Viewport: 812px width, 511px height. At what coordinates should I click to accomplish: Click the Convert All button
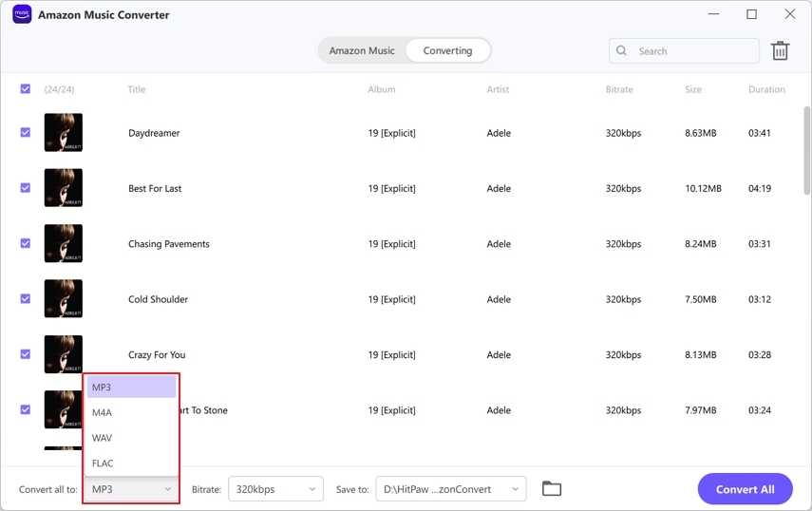click(x=745, y=489)
